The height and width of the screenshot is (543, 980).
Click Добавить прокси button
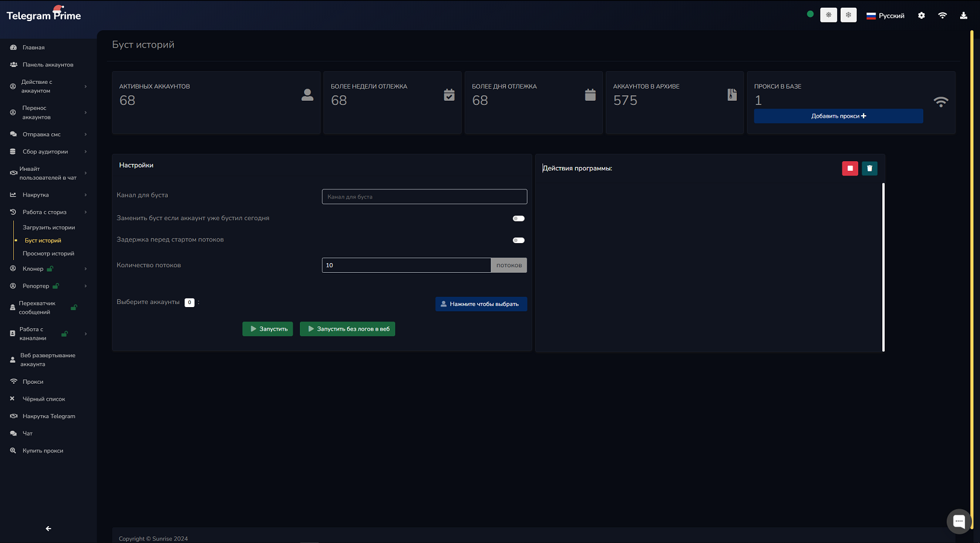coord(838,116)
